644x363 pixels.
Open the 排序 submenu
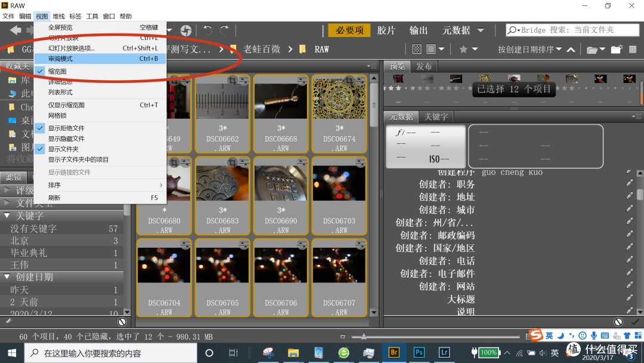tap(100, 185)
